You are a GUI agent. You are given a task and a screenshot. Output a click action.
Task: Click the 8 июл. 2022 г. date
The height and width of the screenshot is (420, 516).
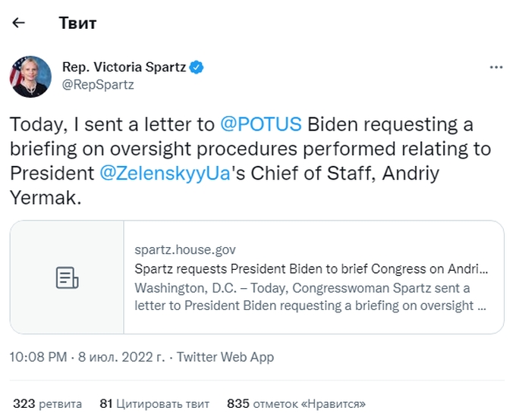point(121,357)
